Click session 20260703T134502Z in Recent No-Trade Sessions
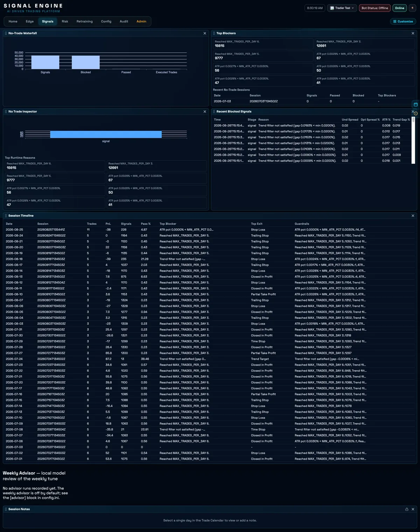 pyautogui.click(x=264, y=101)
